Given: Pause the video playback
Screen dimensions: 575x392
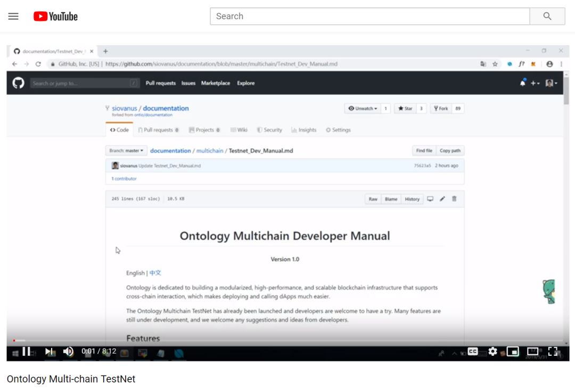Looking at the screenshot, I should (x=27, y=352).
